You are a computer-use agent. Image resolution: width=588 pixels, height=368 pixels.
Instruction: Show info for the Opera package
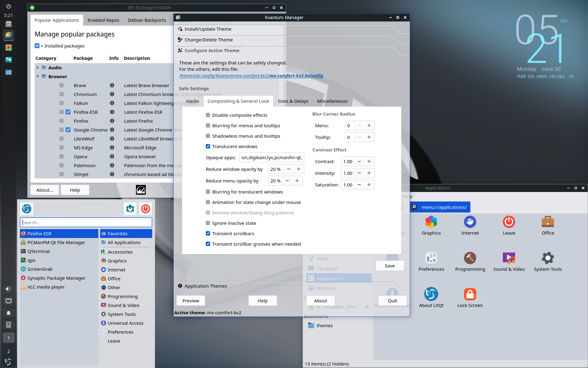[112, 156]
